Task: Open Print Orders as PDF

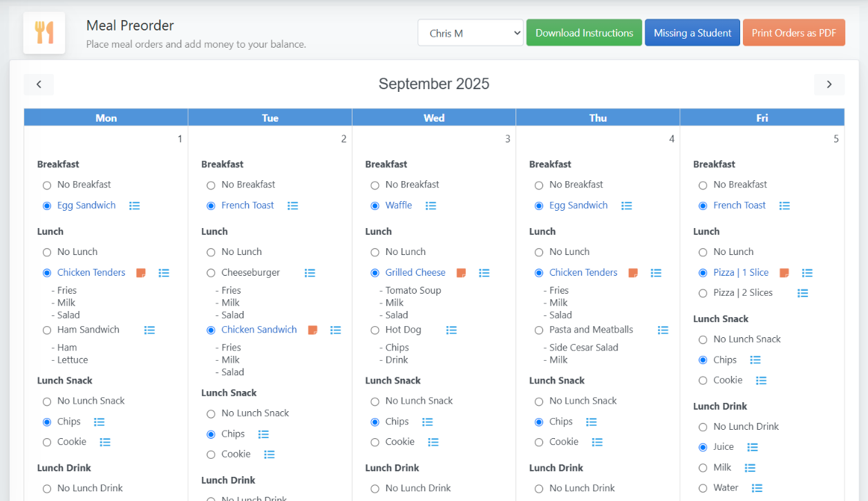Action: click(x=793, y=32)
